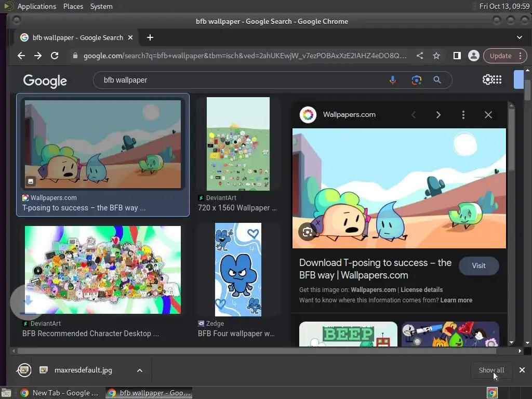532x399 pixels.
Task: Click the bfb wallpaper search field
Action: click(244, 80)
